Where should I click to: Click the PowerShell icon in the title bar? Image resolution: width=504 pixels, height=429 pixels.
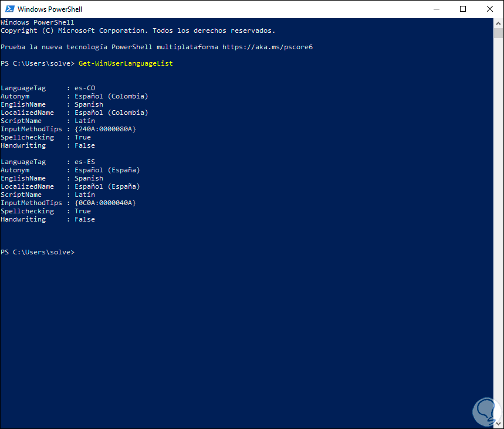8,9
